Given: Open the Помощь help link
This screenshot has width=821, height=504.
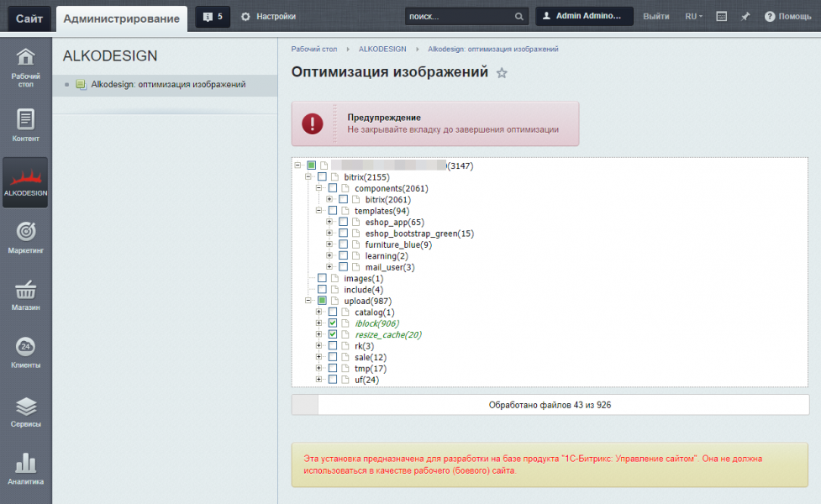Looking at the screenshot, I should 787,17.
